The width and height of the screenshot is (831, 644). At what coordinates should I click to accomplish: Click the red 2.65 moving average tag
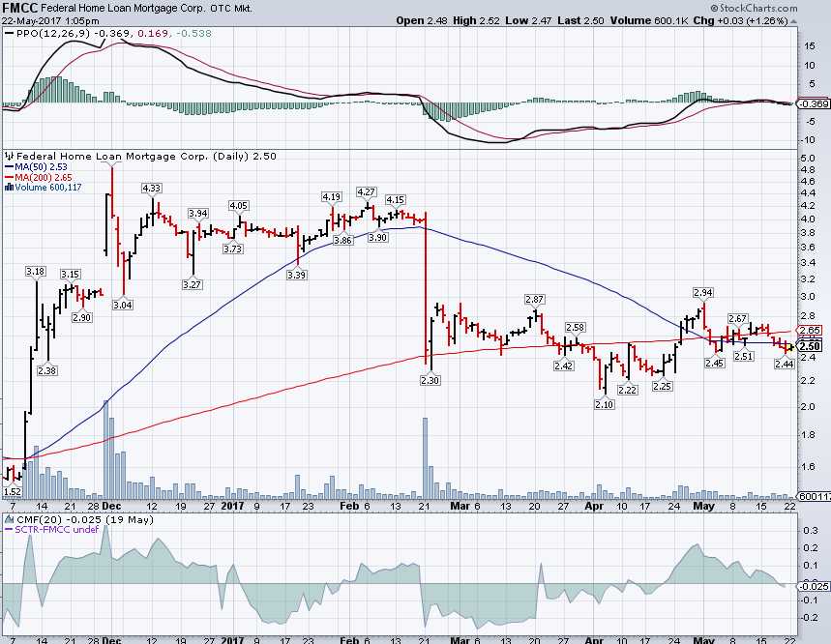[x=811, y=330]
